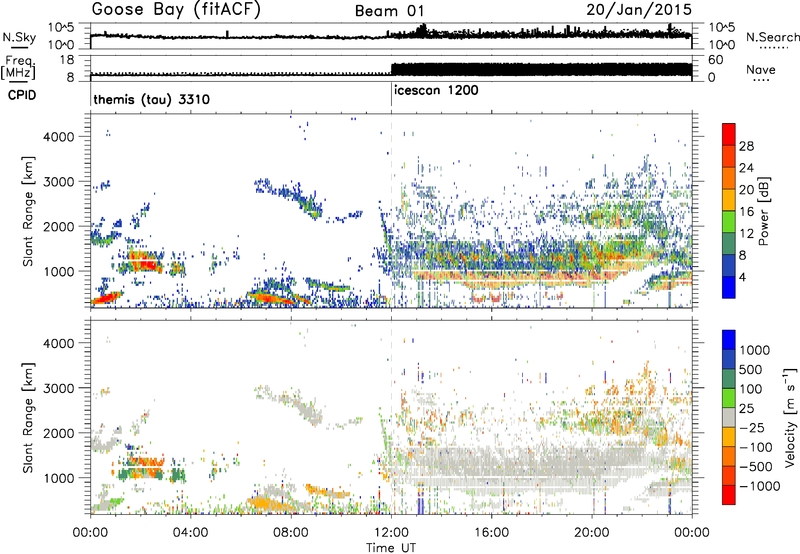Click the "04:00" time axis tick label
This screenshot has height=554, width=800.
point(190,533)
